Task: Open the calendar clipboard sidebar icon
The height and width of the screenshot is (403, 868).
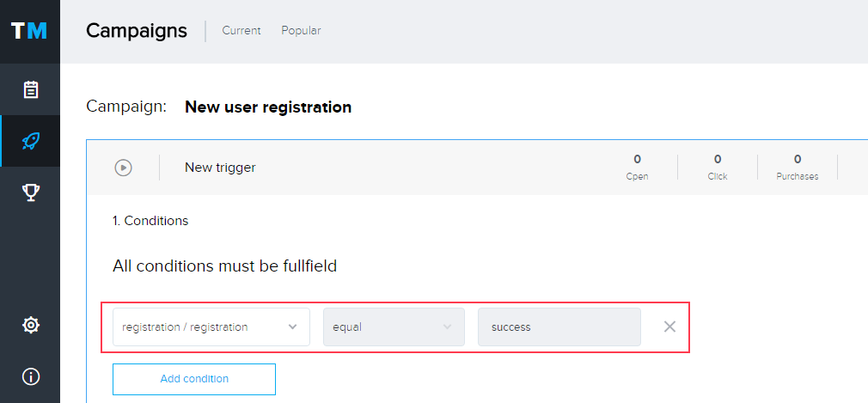Action: [x=30, y=89]
